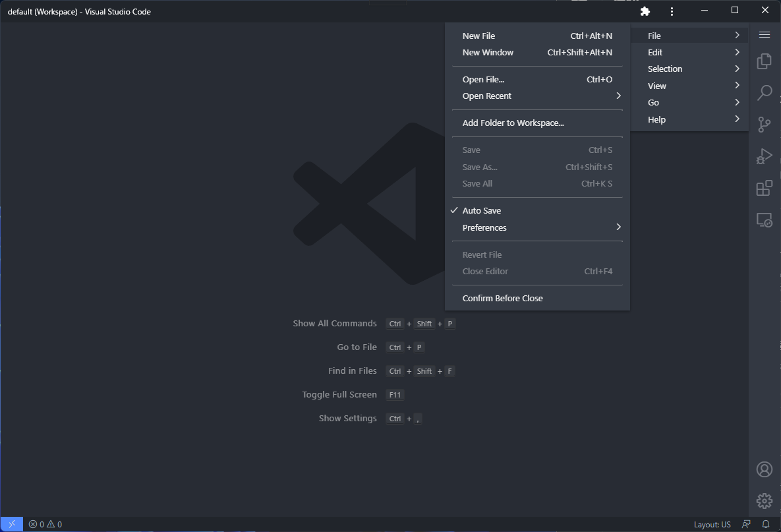
Task: Expand the Preferences submenu
Action: click(537, 227)
